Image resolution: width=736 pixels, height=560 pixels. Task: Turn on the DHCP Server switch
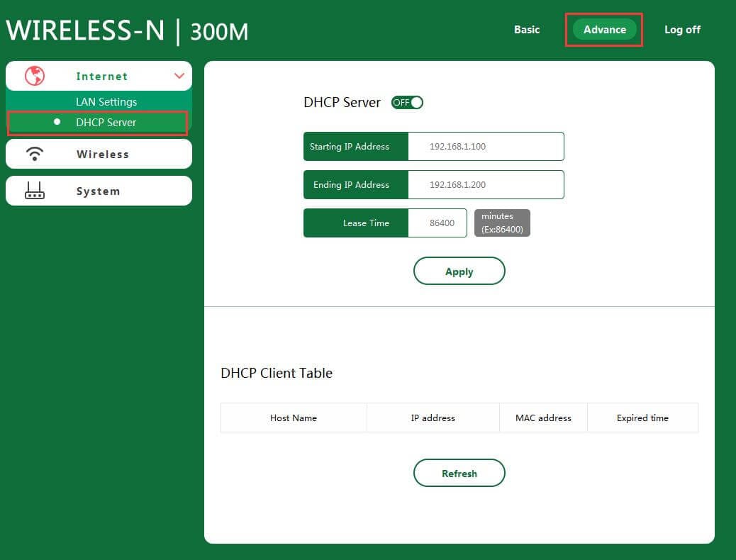(408, 102)
